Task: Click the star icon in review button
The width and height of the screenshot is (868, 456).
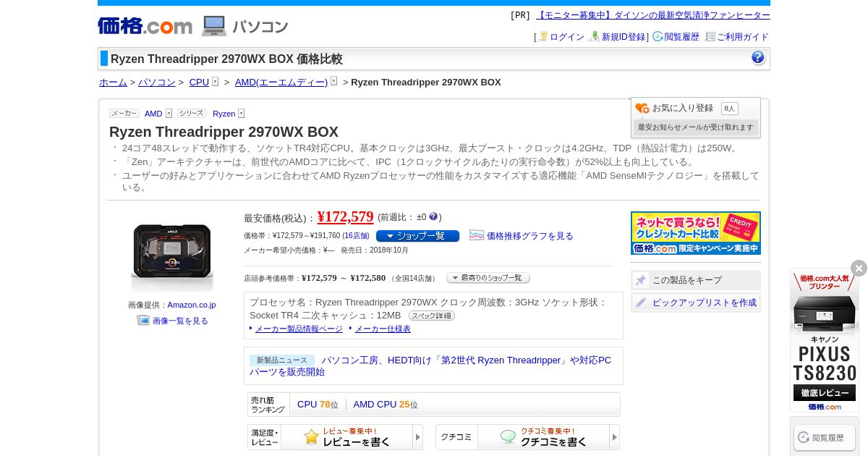Action: (312, 436)
